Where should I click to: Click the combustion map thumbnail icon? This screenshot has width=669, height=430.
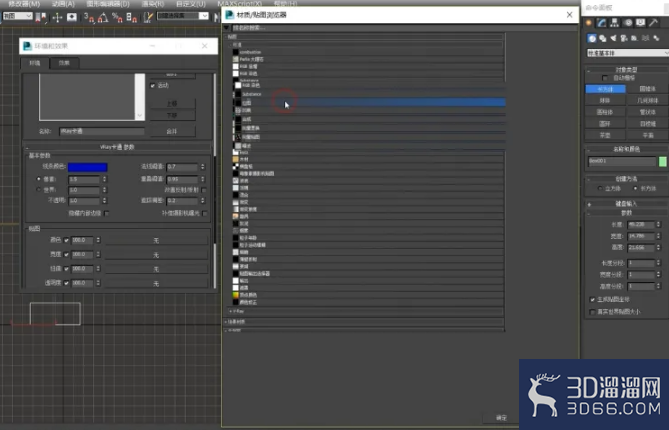coord(236,52)
